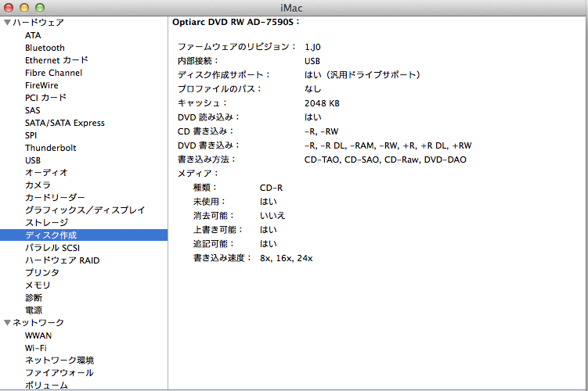The image size is (588, 391).
Task: Open グラフィックス/ディスプレイ information
Action: click(85, 210)
